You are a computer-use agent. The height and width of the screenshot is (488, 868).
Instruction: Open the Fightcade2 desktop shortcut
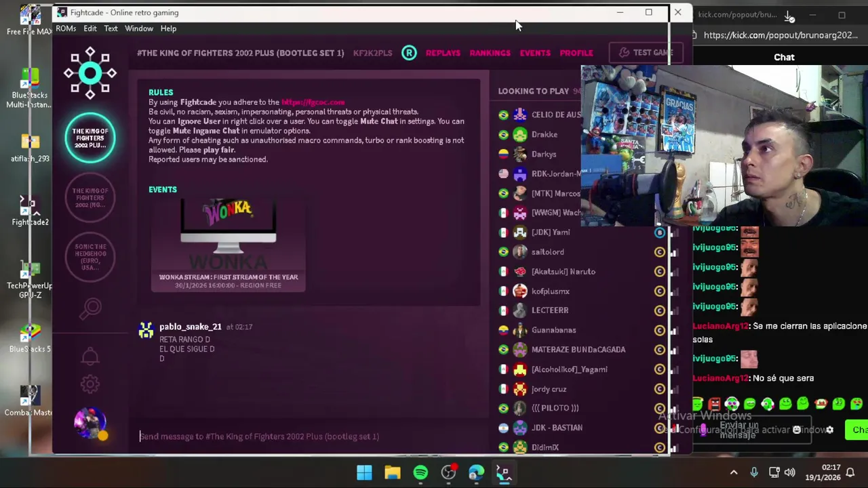(x=30, y=211)
